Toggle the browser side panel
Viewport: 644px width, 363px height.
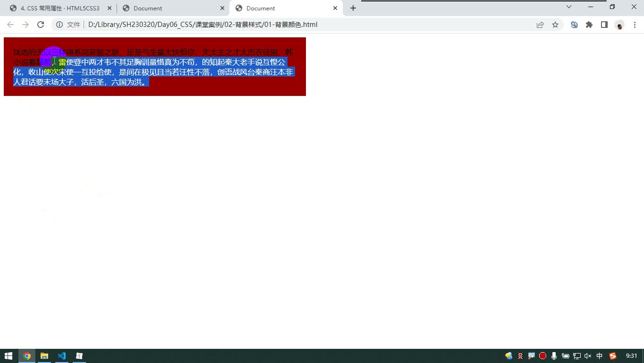[604, 25]
